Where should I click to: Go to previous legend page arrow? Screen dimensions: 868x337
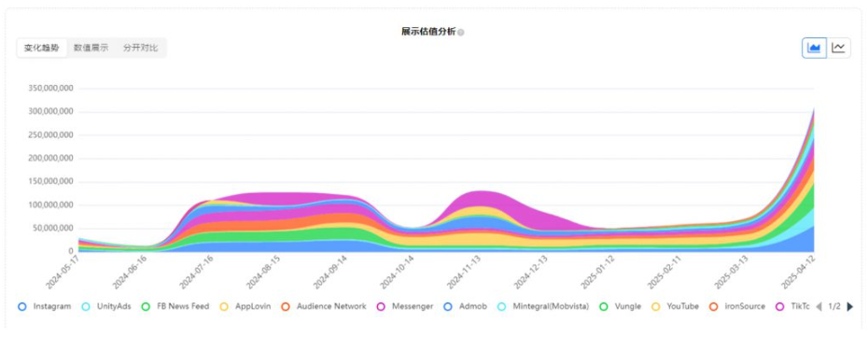tap(819, 306)
